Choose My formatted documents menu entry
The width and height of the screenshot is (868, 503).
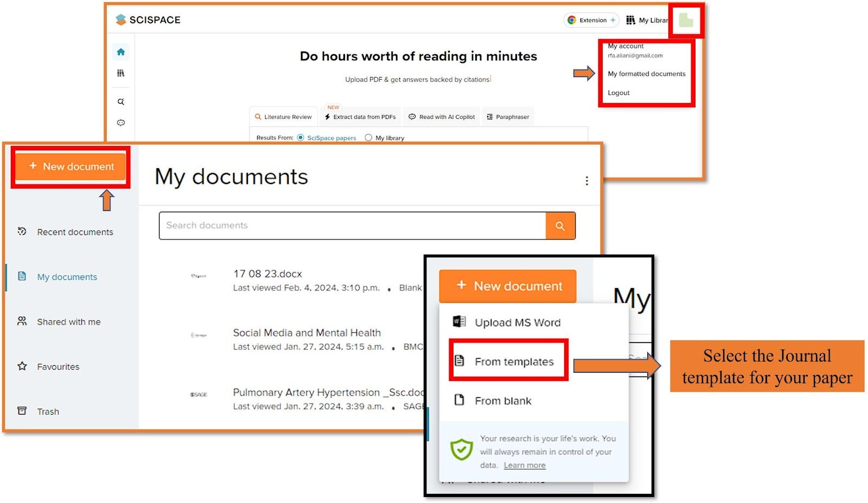point(646,74)
